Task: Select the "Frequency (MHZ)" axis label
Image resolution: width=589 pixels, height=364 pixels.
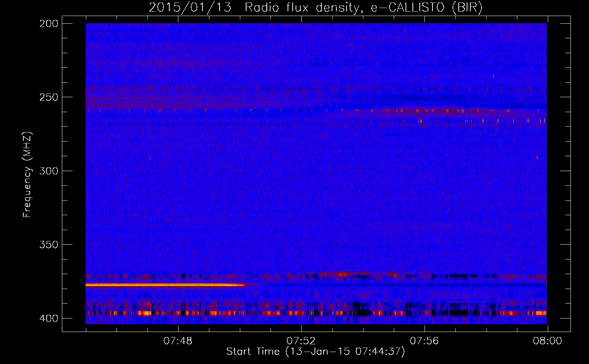Action: click(x=27, y=175)
